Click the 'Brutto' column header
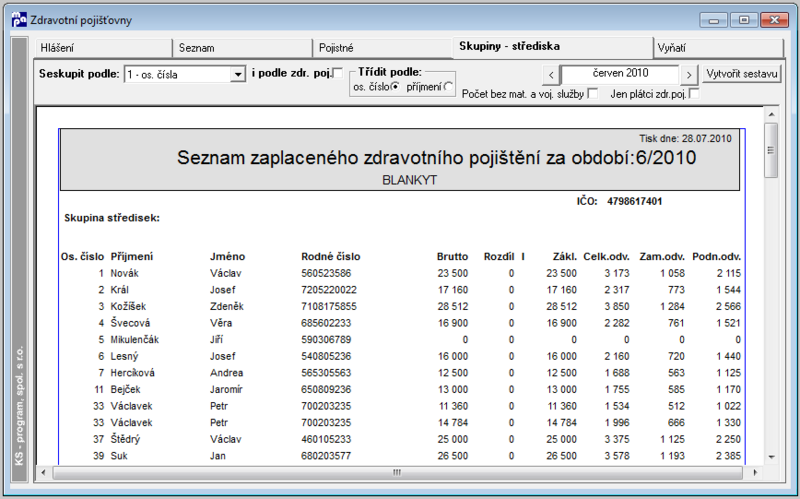 [x=453, y=257]
